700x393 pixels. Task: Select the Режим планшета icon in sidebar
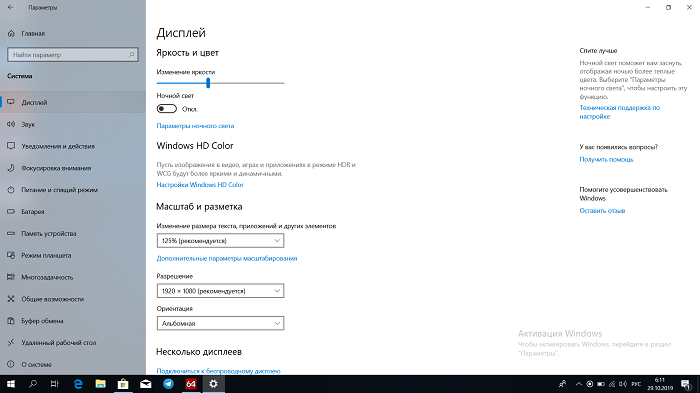tap(11, 255)
